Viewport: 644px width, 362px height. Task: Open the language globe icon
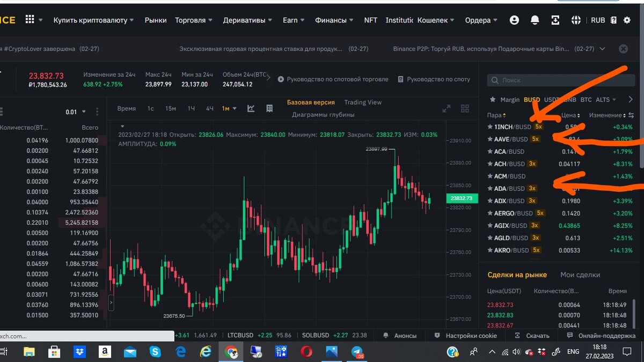[x=576, y=20]
